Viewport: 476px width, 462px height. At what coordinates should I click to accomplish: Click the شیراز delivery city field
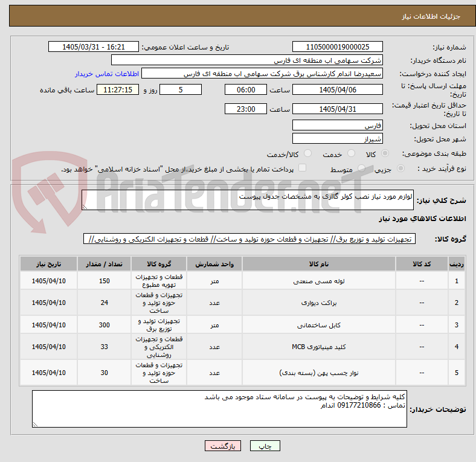(x=337, y=139)
